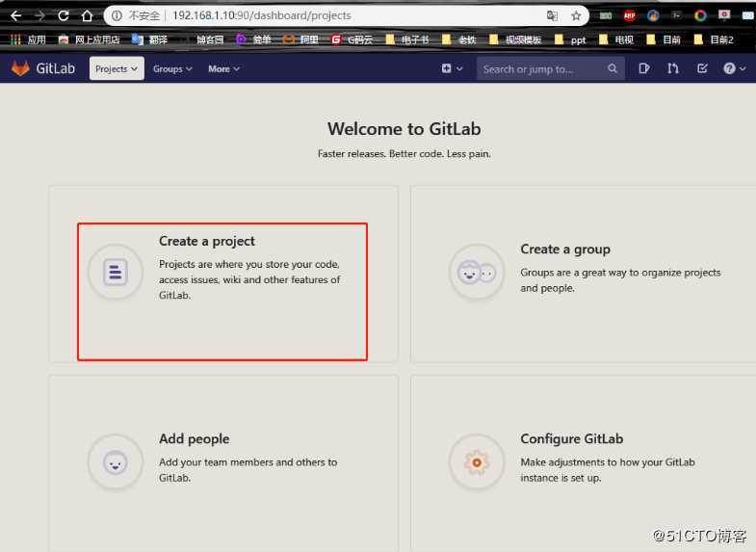
Task: Click the 'Create a project' heading
Action: 206,241
